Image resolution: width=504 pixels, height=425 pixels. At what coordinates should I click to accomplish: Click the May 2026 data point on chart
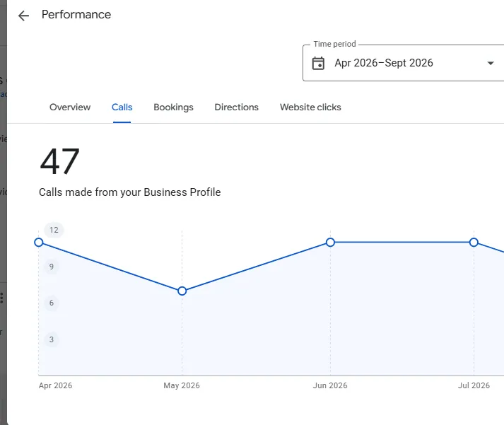click(182, 291)
